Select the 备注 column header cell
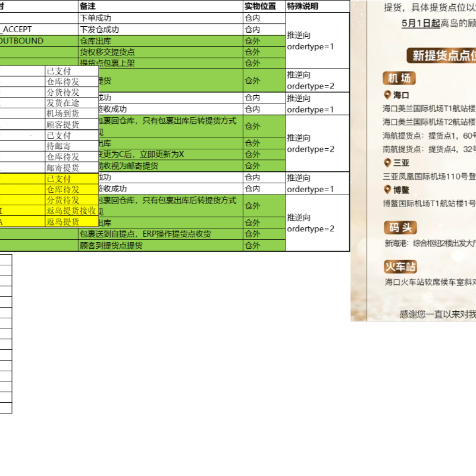Viewport: 476px width, 476px height. 161,6
